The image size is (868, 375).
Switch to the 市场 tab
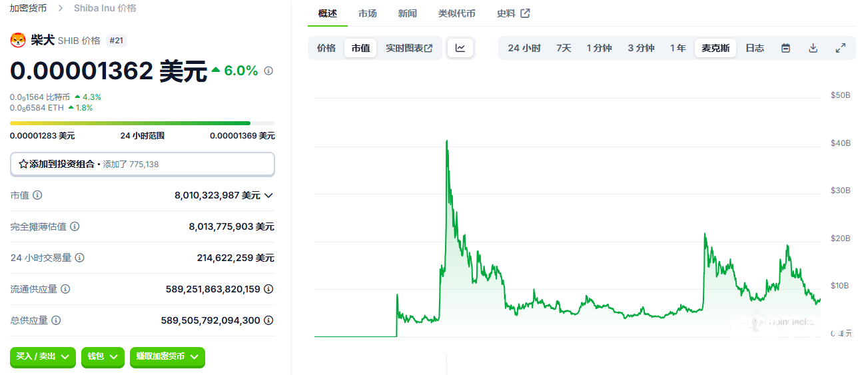[x=367, y=13]
